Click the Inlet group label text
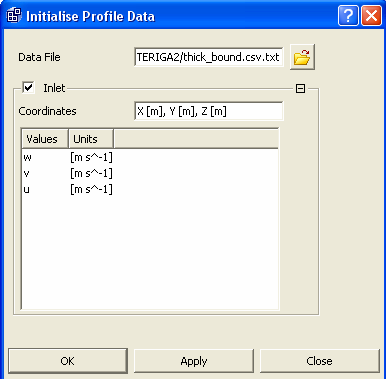 [x=54, y=88]
